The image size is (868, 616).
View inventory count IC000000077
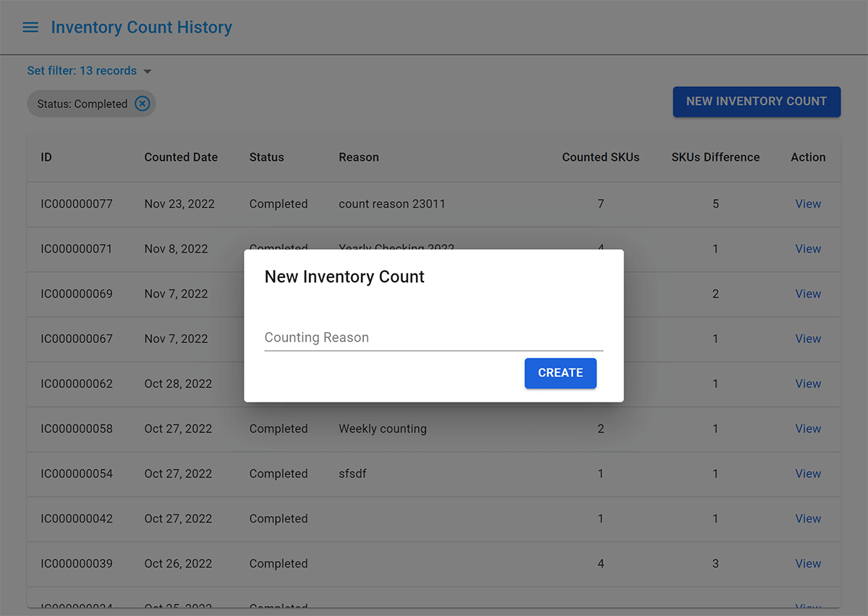(807, 204)
